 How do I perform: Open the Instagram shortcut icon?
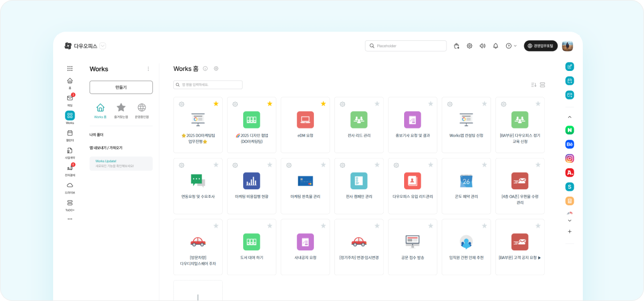(570, 159)
